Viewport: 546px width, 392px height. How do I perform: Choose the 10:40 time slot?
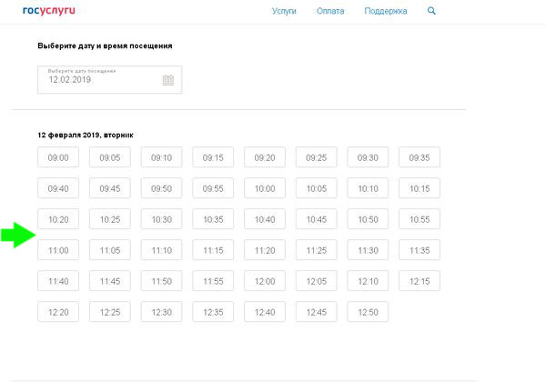tap(265, 219)
